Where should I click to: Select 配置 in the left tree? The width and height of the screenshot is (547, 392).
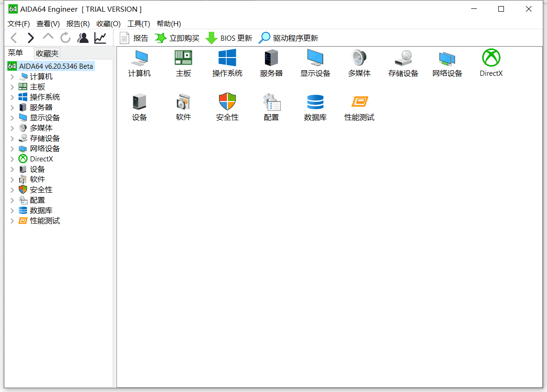(32, 200)
